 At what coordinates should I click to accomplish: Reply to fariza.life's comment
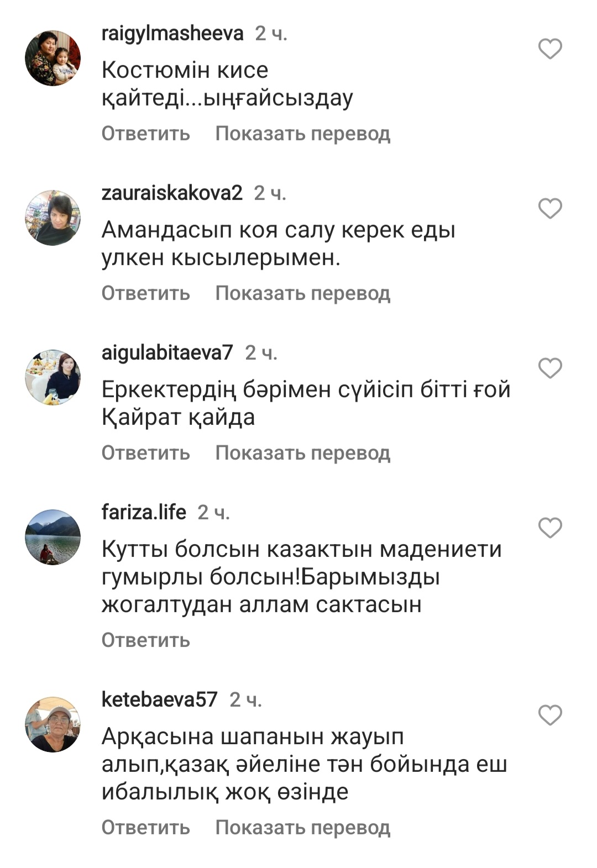click(x=146, y=640)
